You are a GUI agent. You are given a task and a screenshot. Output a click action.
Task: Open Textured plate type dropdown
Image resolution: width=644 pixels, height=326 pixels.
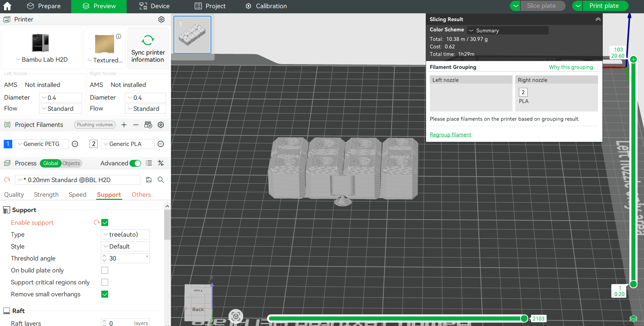click(105, 60)
